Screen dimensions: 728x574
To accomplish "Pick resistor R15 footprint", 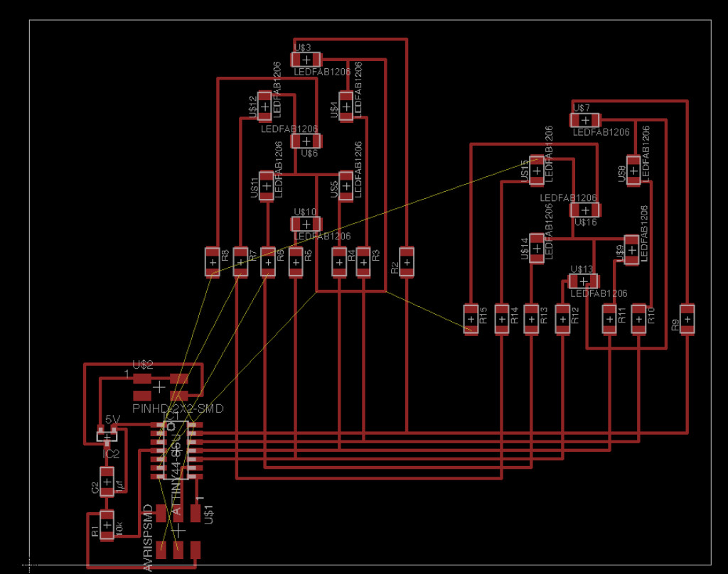I will click(471, 319).
